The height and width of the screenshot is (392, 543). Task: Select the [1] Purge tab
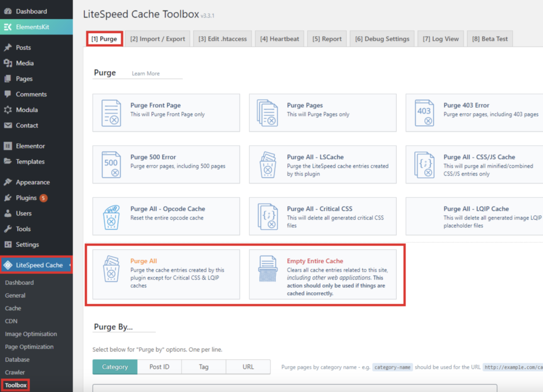tap(104, 39)
